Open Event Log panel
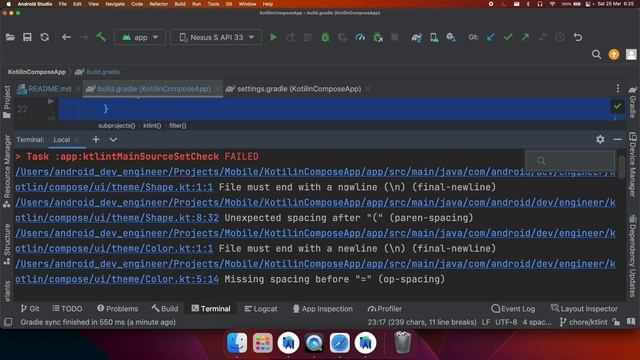The height and width of the screenshot is (360, 640). click(x=513, y=309)
